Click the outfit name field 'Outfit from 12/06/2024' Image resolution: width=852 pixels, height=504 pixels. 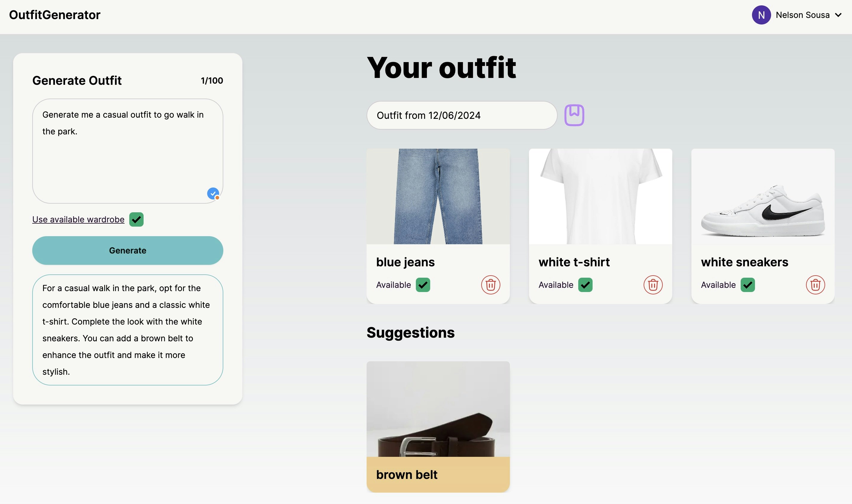pyautogui.click(x=462, y=115)
